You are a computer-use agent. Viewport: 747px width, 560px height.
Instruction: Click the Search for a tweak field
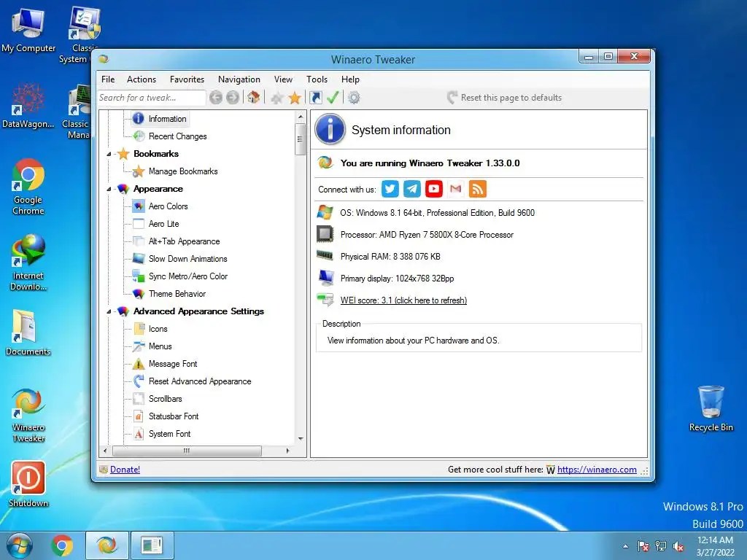click(x=152, y=98)
